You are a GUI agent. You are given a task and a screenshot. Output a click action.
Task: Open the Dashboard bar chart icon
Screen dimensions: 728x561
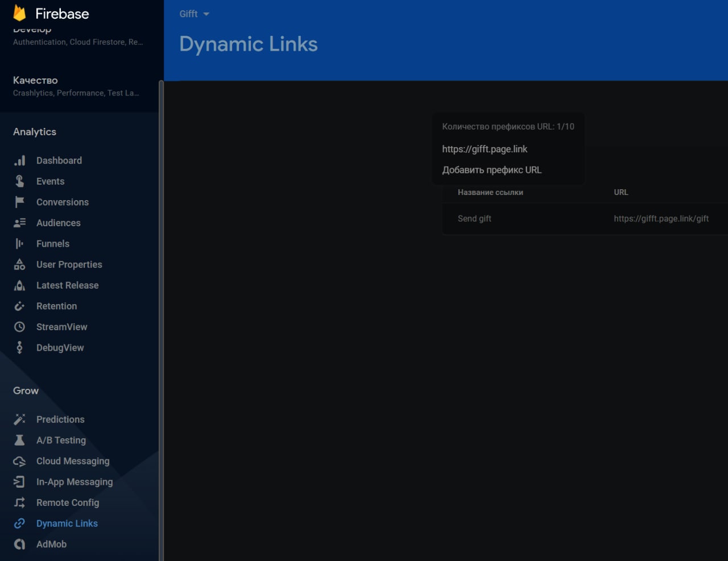(19, 161)
